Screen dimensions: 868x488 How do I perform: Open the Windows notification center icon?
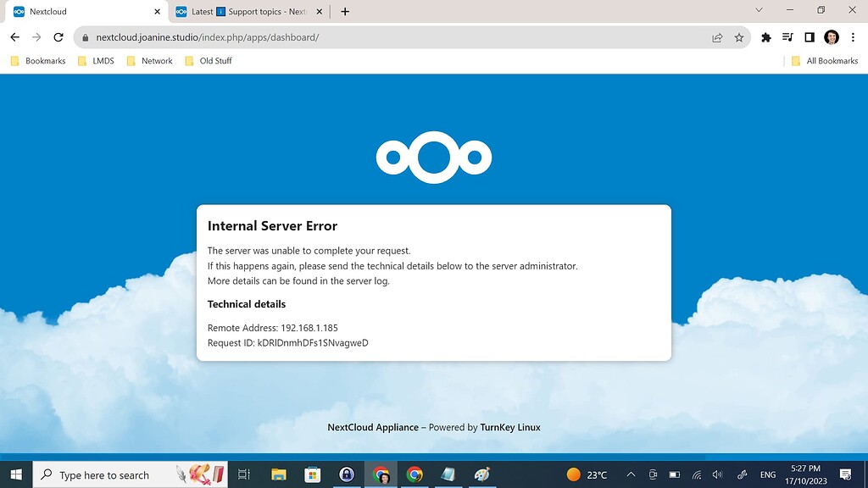click(x=845, y=474)
